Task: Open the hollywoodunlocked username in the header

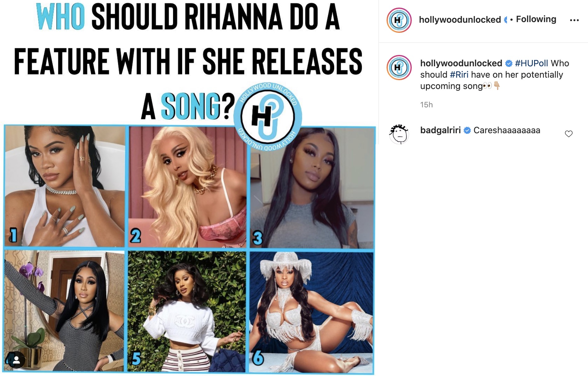Action: click(x=460, y=20)
